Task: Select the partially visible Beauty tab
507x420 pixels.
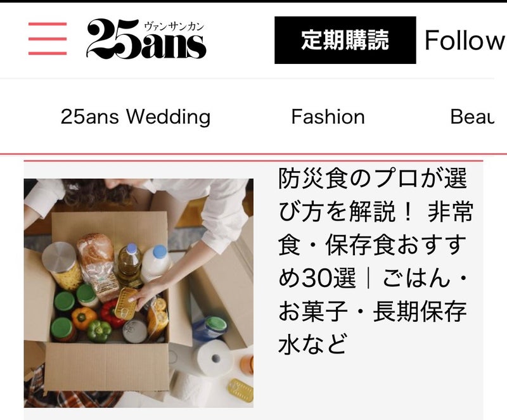Action: coord(472,117)
